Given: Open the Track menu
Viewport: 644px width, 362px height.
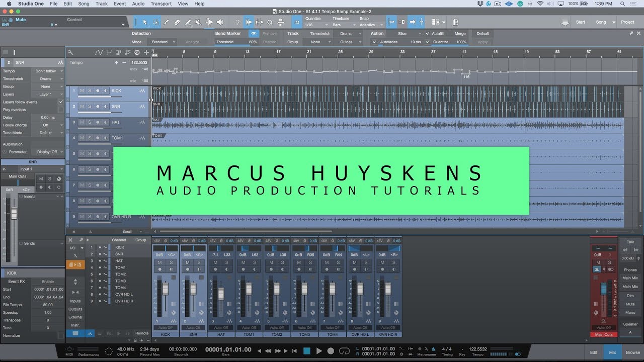Looking at the screenshot, I should point(102,4).
